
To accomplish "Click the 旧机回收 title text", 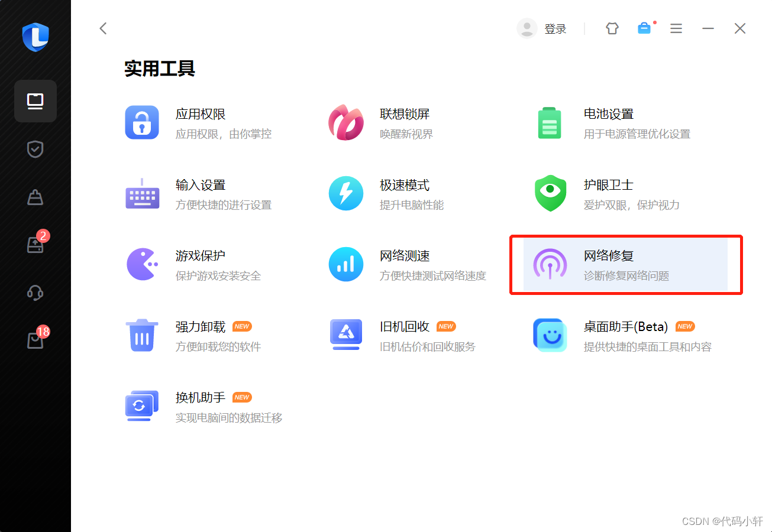I will [405, 327].
